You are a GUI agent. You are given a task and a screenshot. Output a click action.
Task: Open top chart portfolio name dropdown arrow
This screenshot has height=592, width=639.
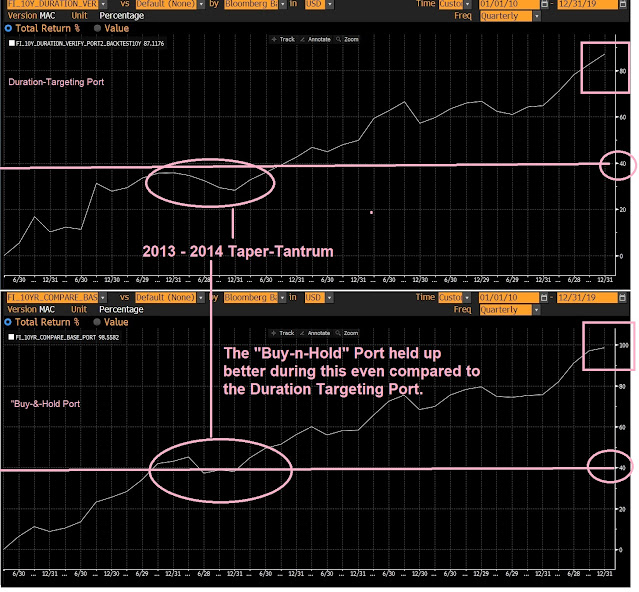pyautogui.click(x=103, y=4)
